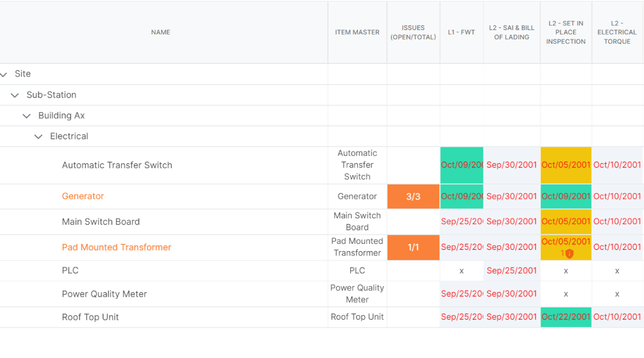Screen dimensions: 644x358
Task: Click the ITEM MASTER column header
Action: (x=357, y=32)
